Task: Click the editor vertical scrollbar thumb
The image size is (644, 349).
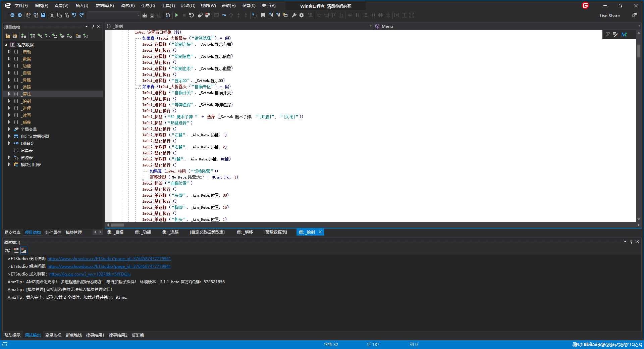Action: (x=639, y=50)
